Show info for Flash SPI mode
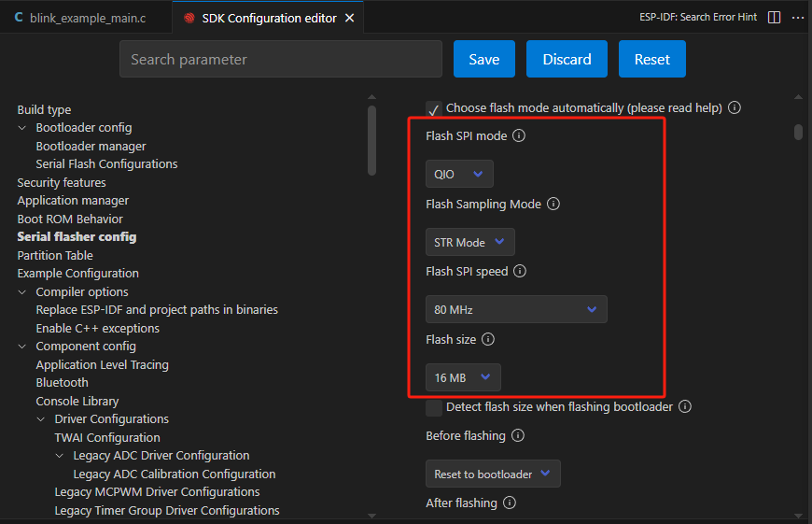Image resolution: width=812 pixels, height=524 pixels. [x=519, y=135]
